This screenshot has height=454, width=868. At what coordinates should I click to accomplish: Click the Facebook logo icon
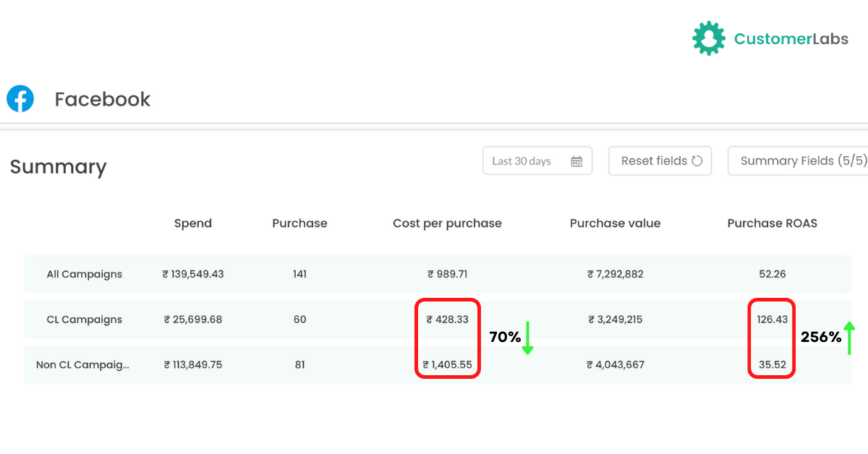pos(20,98)
